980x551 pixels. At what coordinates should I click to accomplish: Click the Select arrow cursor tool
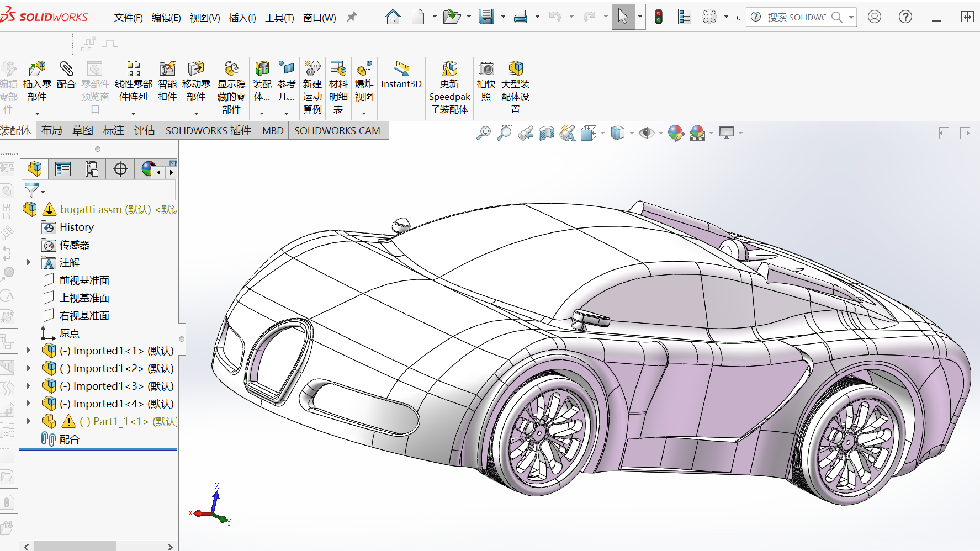click(623, 17)
